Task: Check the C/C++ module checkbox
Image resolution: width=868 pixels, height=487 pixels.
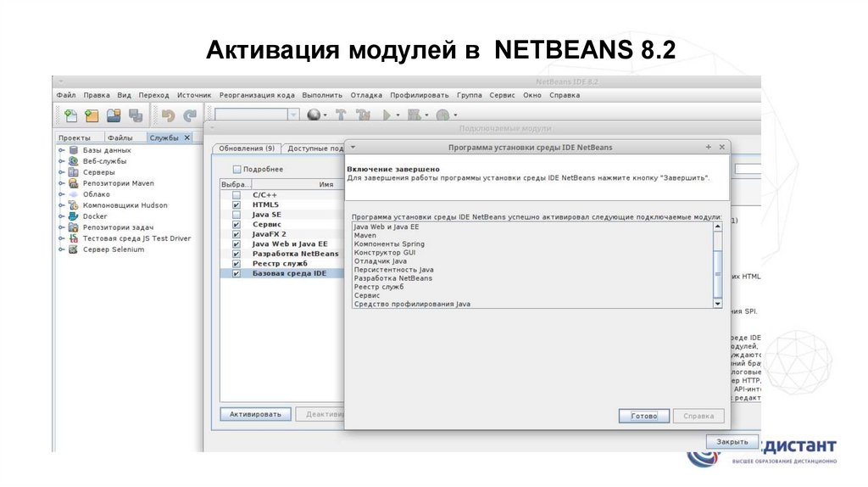Action: coord(236,195)
